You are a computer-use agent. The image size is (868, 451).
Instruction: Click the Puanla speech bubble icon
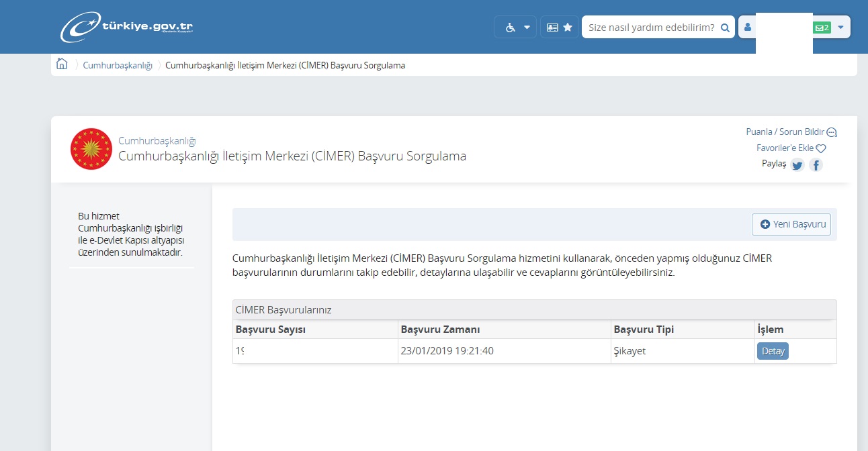[x=832, y=132]
